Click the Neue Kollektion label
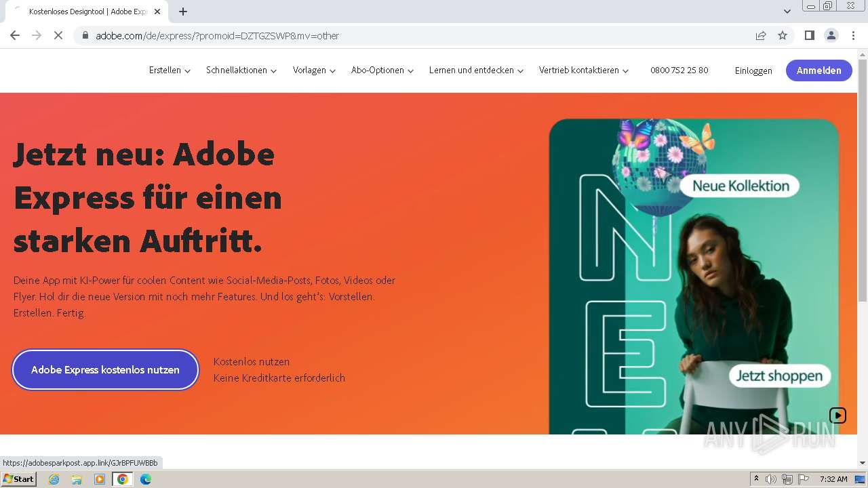The height and width of the screenshot is (488, 868). tap(740, 186)
